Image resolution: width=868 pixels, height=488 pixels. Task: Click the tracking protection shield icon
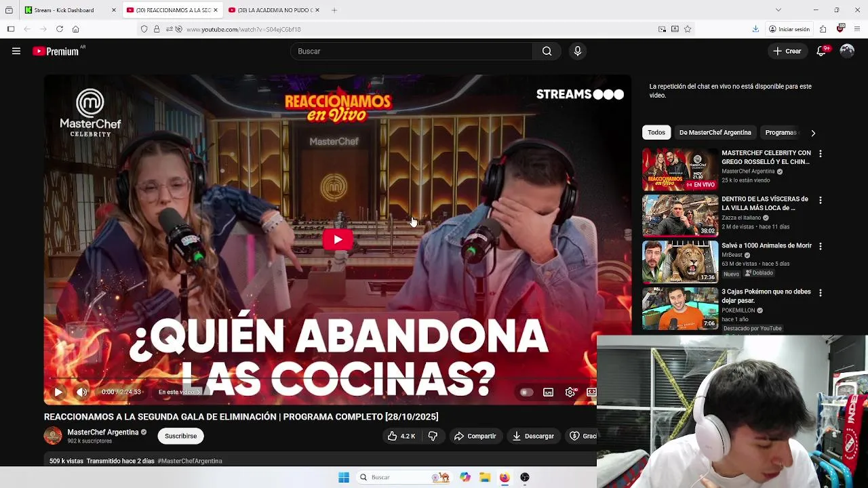point(144,29)
